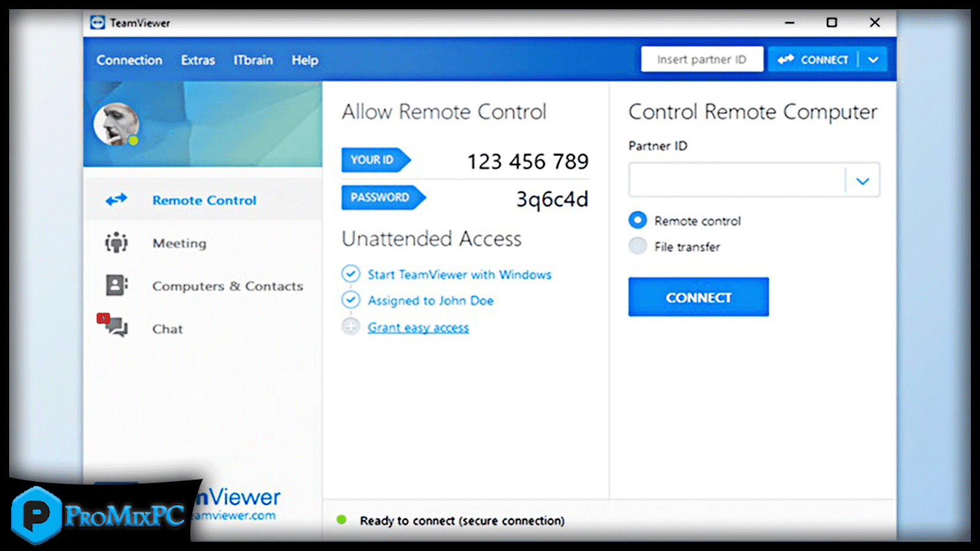Click the Grant easy access link

point(418,328)
